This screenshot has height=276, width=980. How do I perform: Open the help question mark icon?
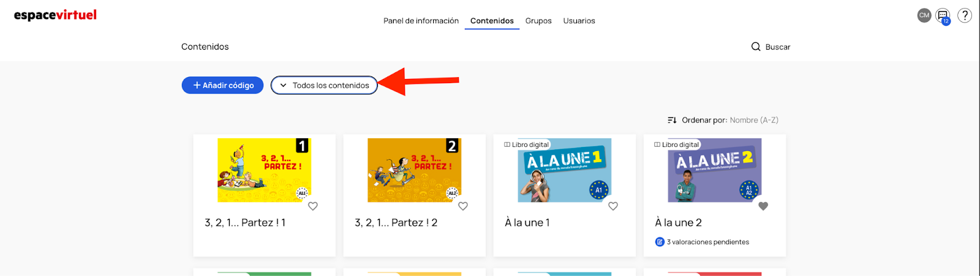(965, 15)
